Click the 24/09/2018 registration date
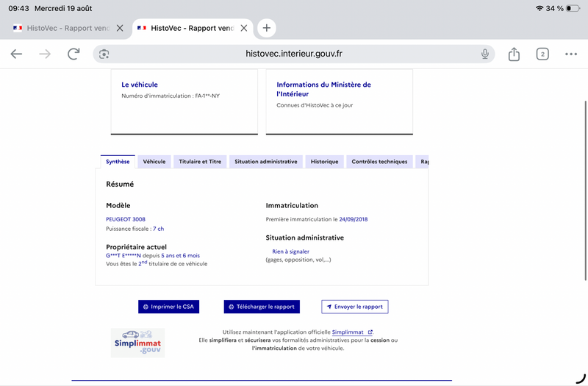 coord(354,219)
